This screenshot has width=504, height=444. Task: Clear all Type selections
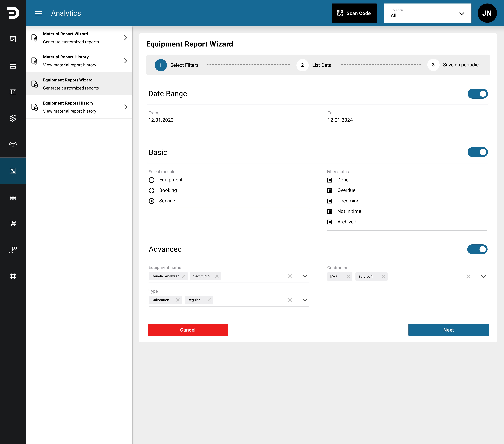290,300
